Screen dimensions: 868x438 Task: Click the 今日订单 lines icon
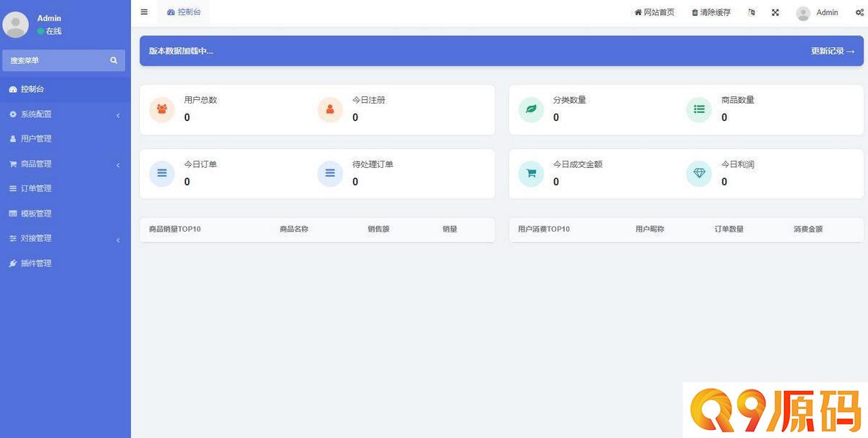click(162, 174)
